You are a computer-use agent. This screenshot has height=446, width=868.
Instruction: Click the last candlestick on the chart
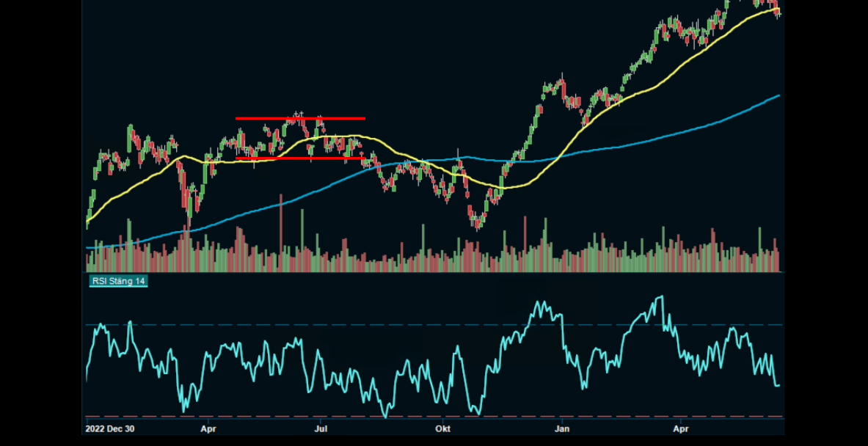pos(778,11)
